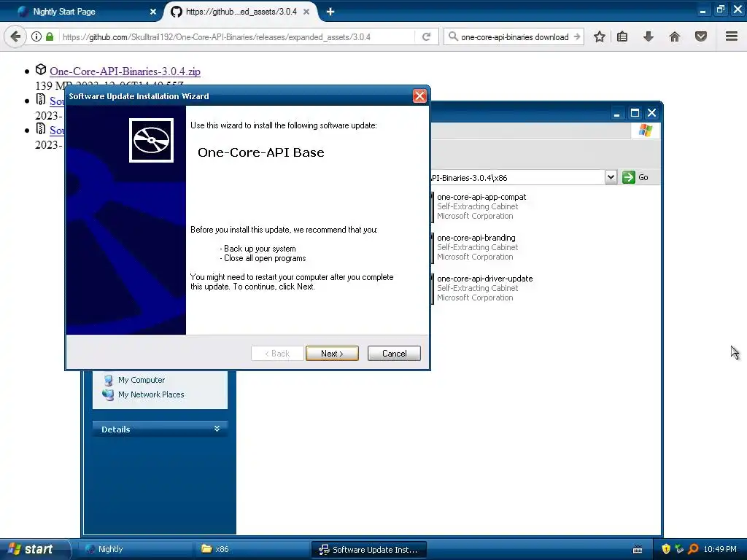The height and width of the screenshot is (560, 747).
Task: Click the second source archive icon
Action: pos(41,129)
